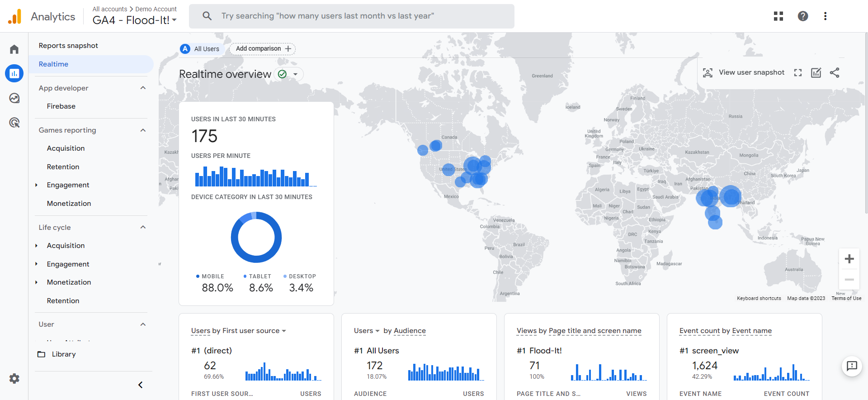Open the Help question mark icon
This screenshot has height=400, width=868.
802,16
